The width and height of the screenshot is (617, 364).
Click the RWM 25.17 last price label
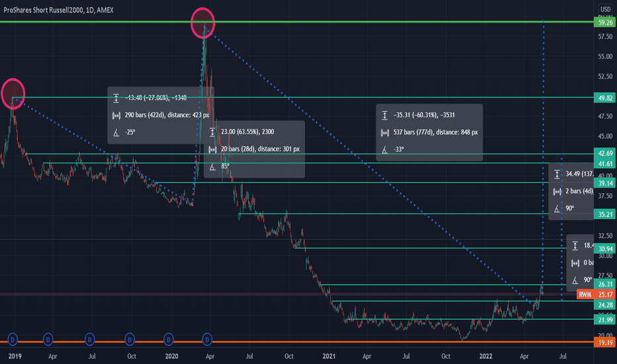[596, 295]
